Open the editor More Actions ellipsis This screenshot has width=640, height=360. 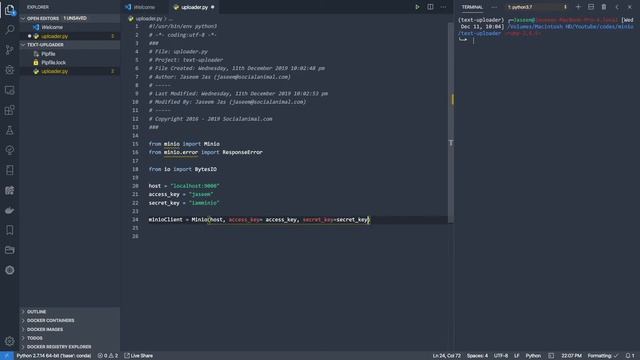coord(443,7)
